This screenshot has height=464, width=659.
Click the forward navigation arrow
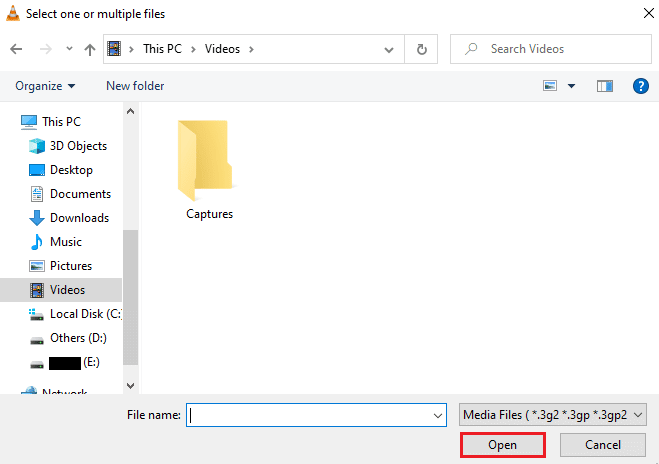(45, 49)
